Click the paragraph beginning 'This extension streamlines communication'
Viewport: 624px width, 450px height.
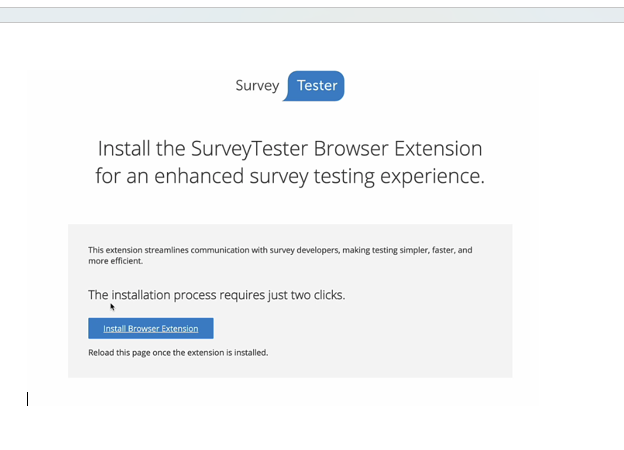pos(280,255)
